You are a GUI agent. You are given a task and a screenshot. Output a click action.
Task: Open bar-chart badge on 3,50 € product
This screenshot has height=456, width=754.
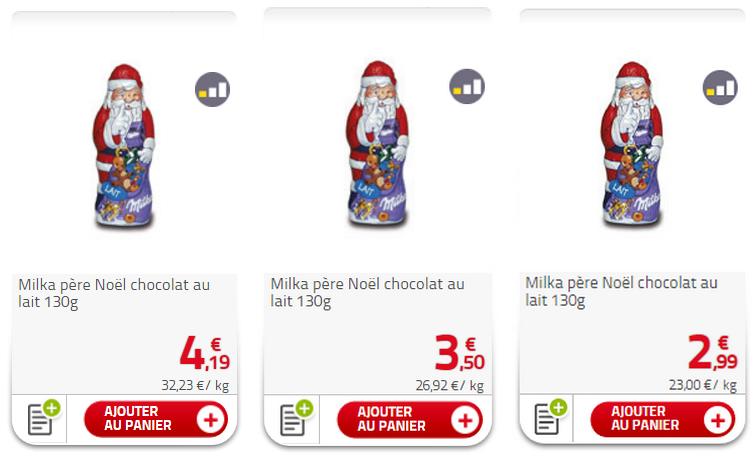coord(467,87)
